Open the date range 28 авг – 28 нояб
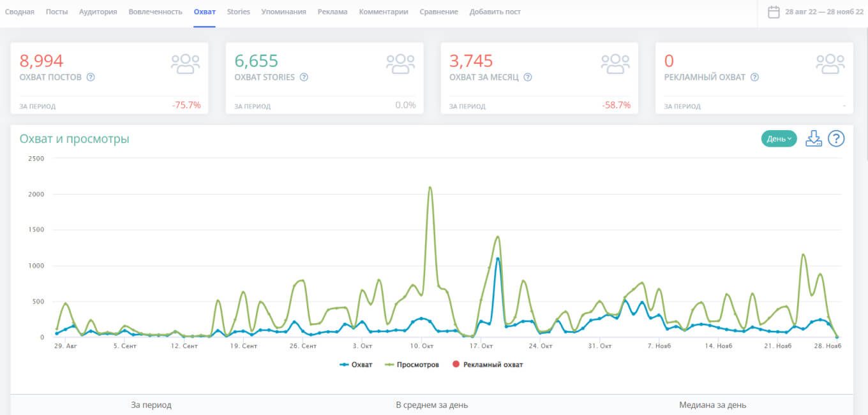 [823, 12]
